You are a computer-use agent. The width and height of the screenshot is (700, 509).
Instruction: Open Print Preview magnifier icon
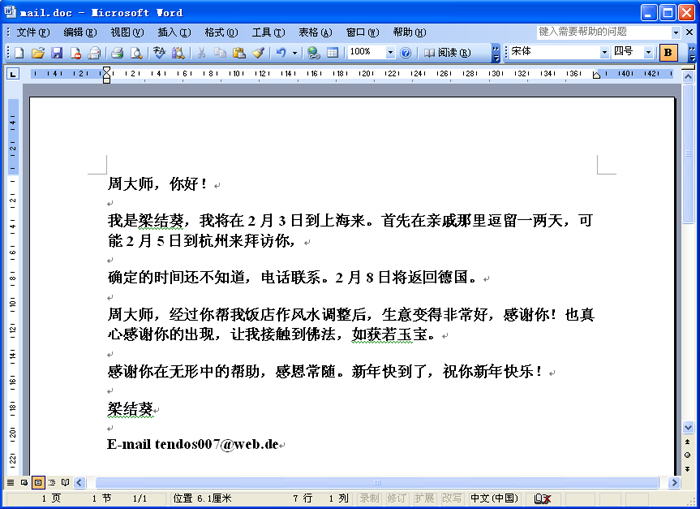click(x=136, y=53)
